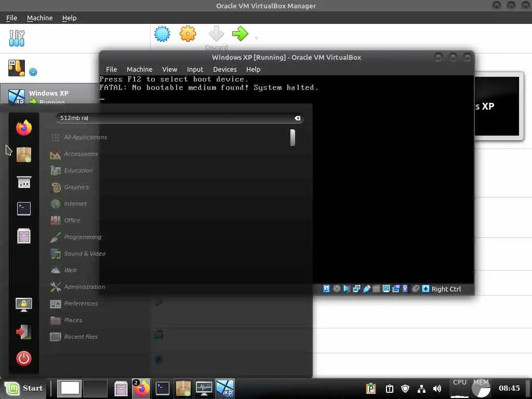The image size is (532, 399).
Task: Switch to first workspace in taskbar
Action: (69, 388)
